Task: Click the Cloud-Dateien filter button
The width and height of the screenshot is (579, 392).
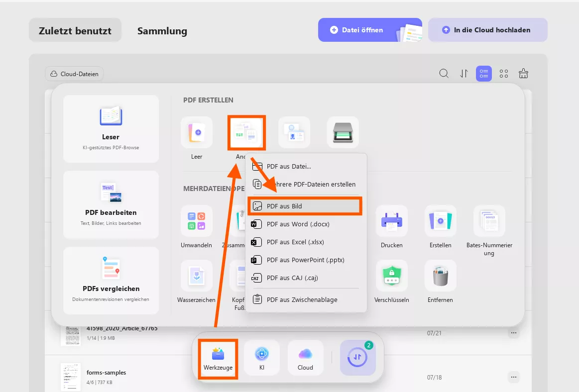Action: (x=74, y=74)
